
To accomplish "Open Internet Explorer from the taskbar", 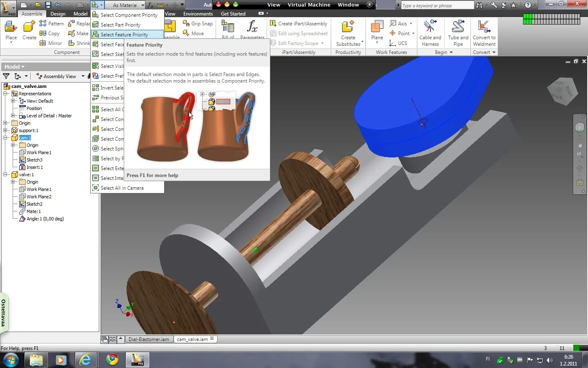I will click(85, 360).
